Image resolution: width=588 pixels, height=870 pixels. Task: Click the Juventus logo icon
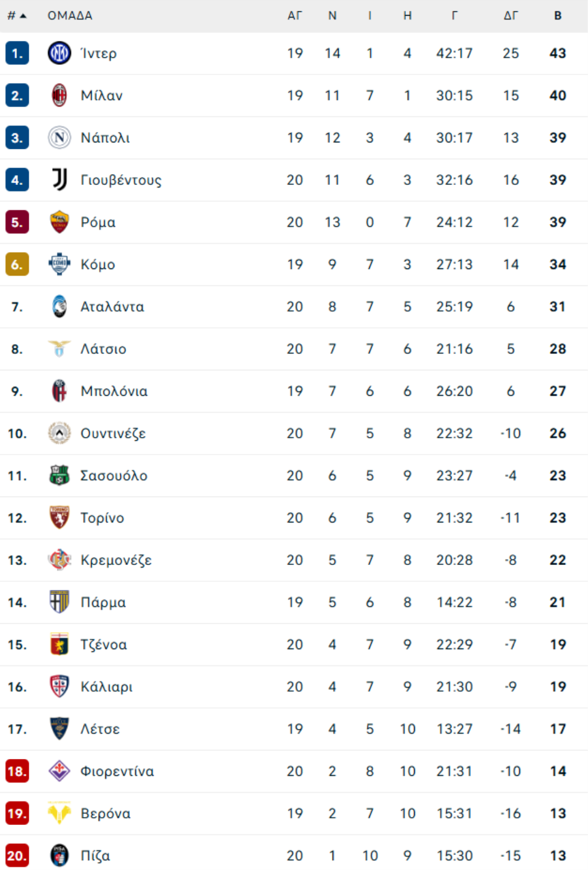click(x=59, y=180)
